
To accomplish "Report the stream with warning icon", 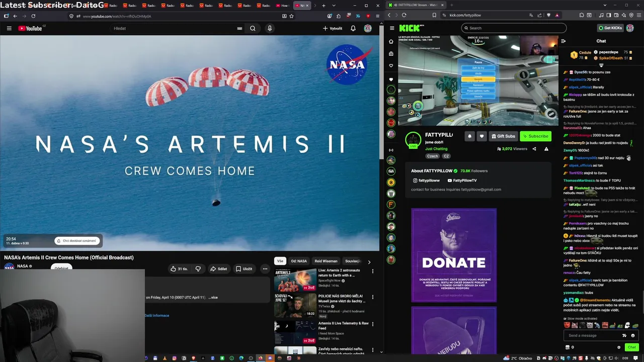I will 546,149.
